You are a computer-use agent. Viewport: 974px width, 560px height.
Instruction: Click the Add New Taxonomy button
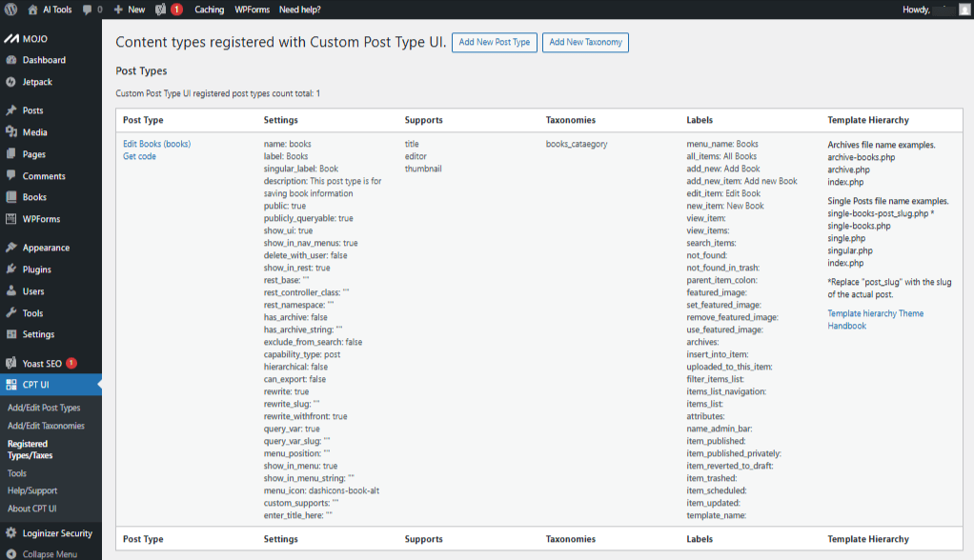pos(585,43)
